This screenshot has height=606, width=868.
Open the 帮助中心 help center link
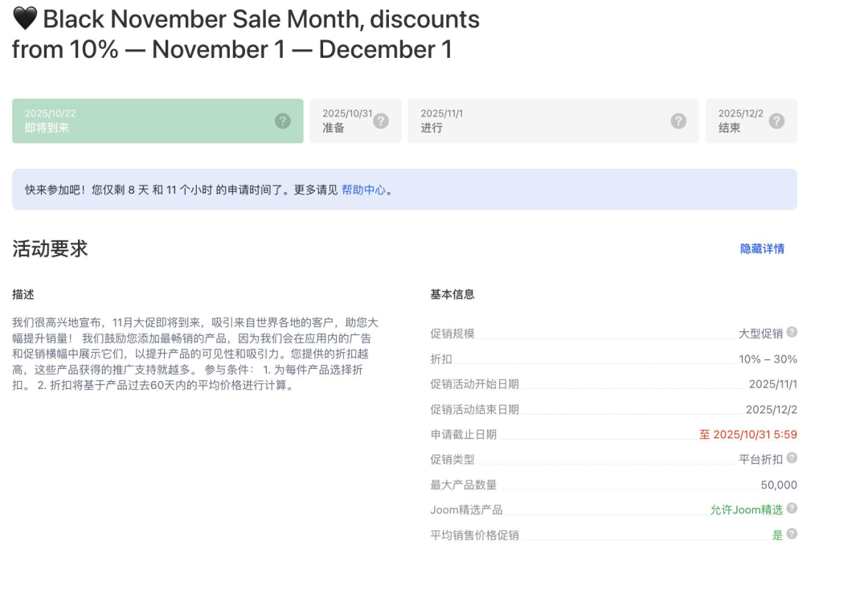click(365, 190)
